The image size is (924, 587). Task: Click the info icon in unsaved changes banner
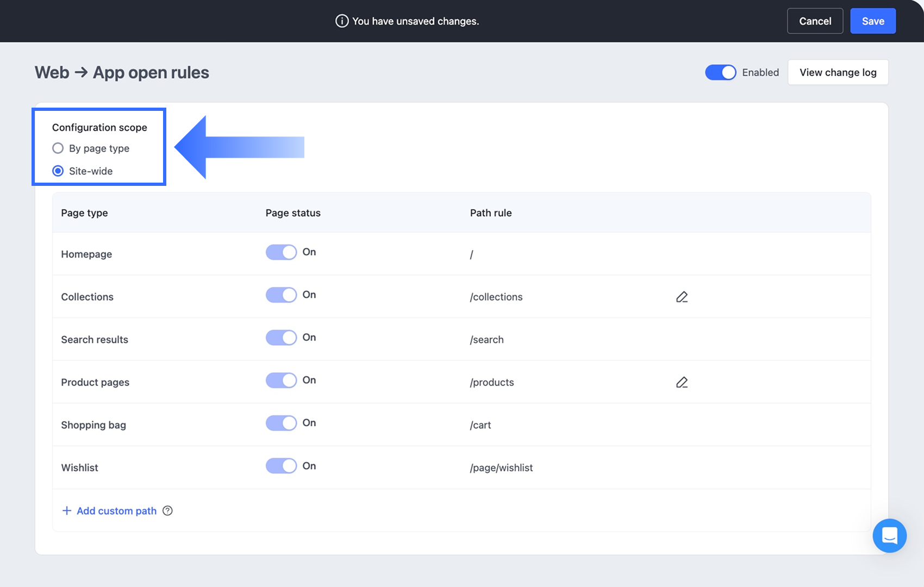click(x=342, y=21)
